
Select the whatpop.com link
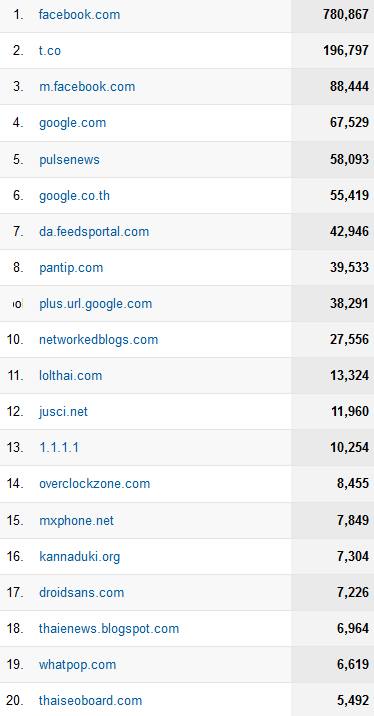(x=78, y=665)
